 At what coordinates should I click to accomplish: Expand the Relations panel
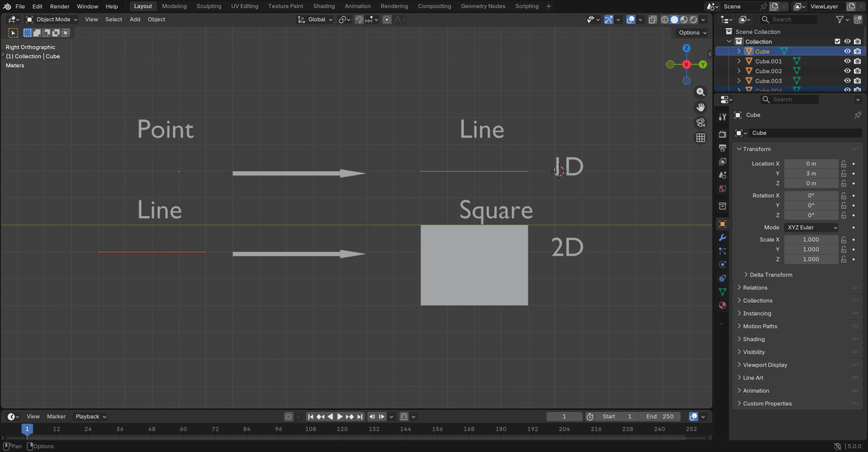pyautogui.click(x=755, y=288)
